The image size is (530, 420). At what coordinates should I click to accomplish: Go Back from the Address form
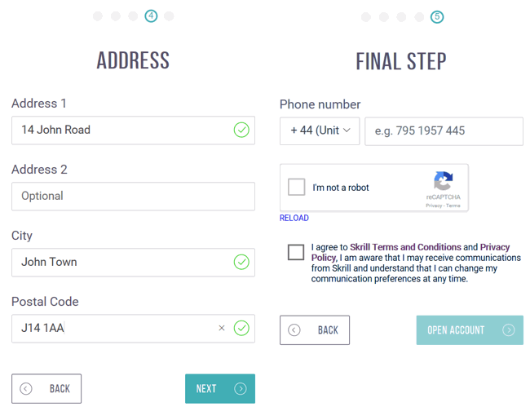click(x=46, y=388)
